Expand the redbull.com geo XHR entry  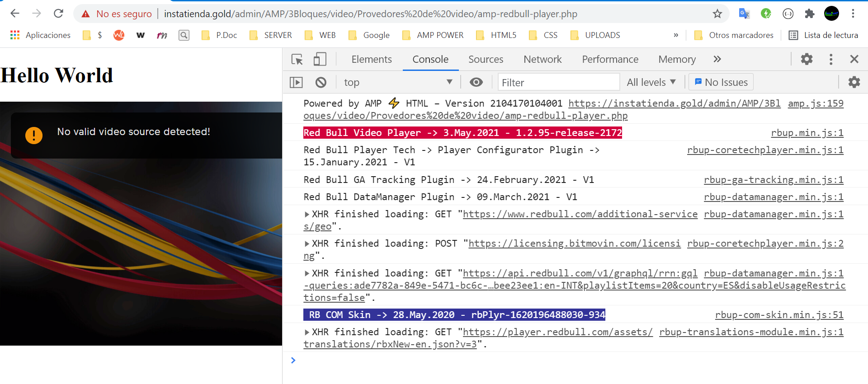point(307,214)
